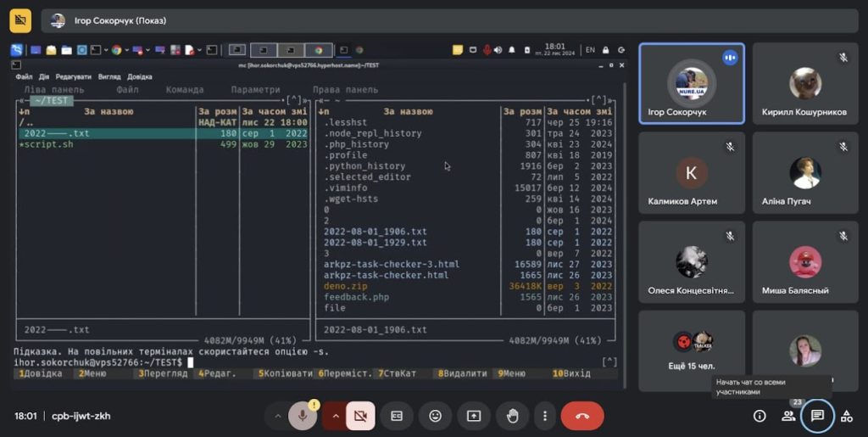Open the 'Ліва панель' menu
Image resolution: width=868 pixels, height=437 pixels.
click(54, 89)
